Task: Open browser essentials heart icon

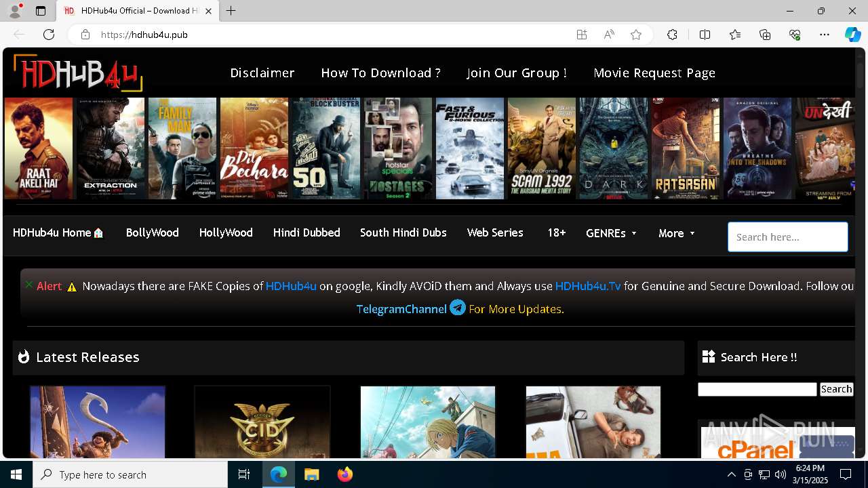Action: (795, 35)
